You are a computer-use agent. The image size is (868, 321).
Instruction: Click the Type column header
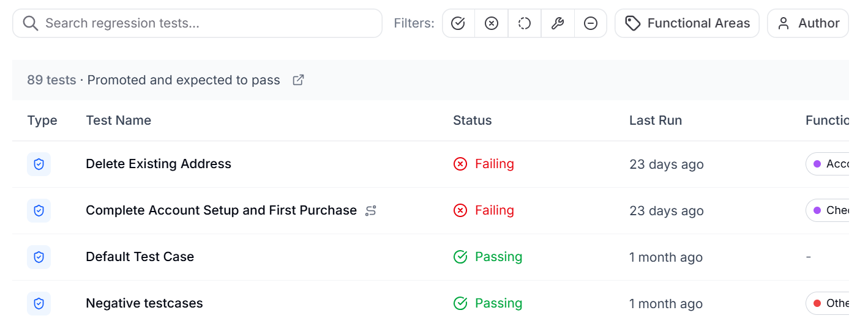(x=42, y=120)
